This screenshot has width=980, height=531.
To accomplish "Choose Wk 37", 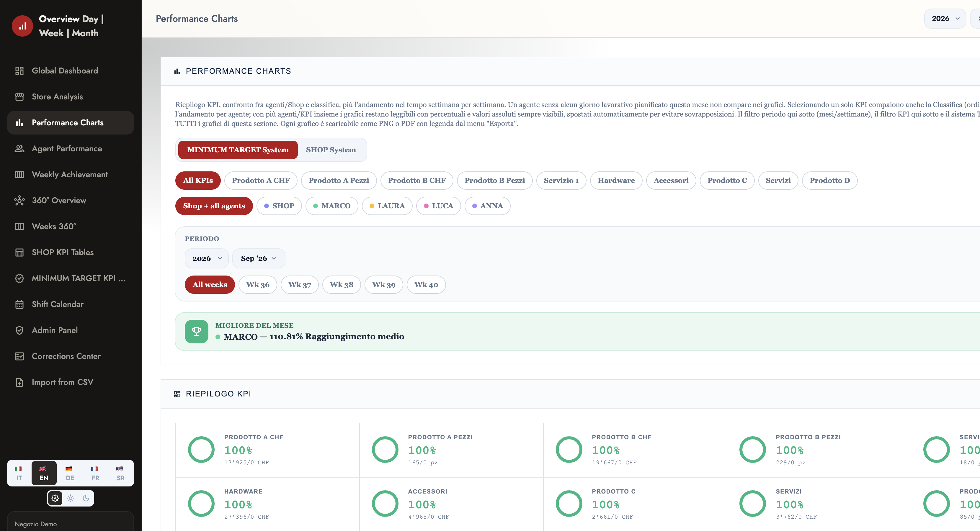I will [x=299, y=285].
